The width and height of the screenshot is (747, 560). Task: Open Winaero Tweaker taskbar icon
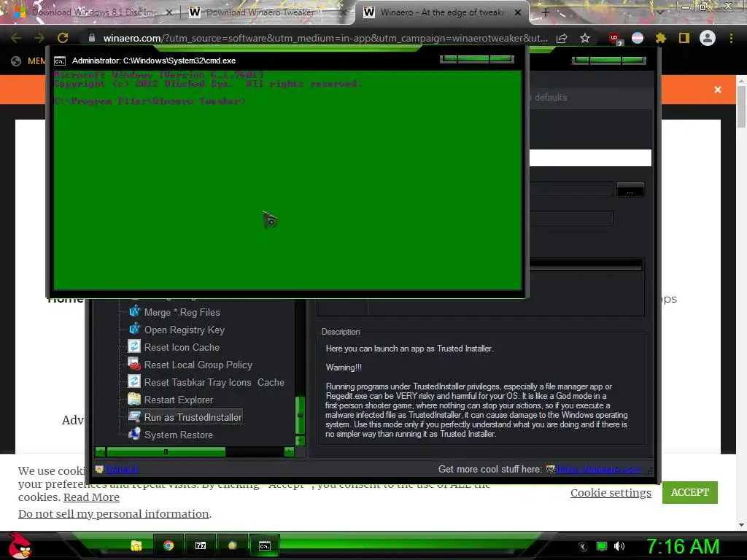233,545
